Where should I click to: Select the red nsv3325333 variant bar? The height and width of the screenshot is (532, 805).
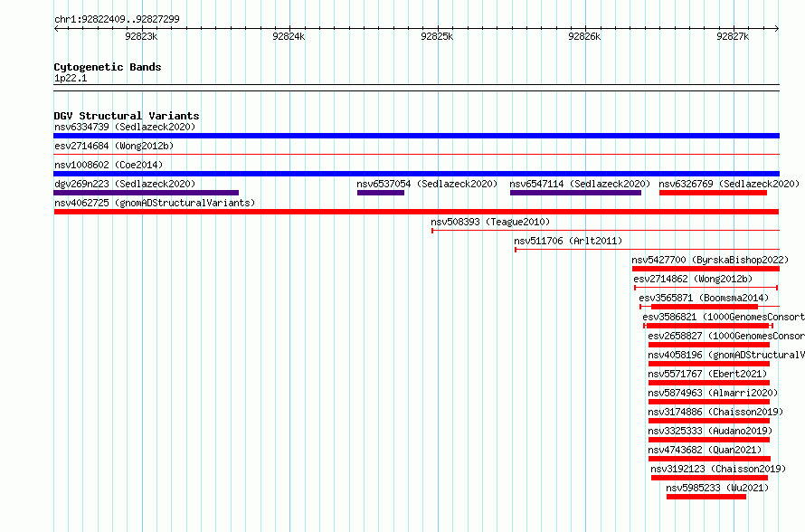pos(709,440)
